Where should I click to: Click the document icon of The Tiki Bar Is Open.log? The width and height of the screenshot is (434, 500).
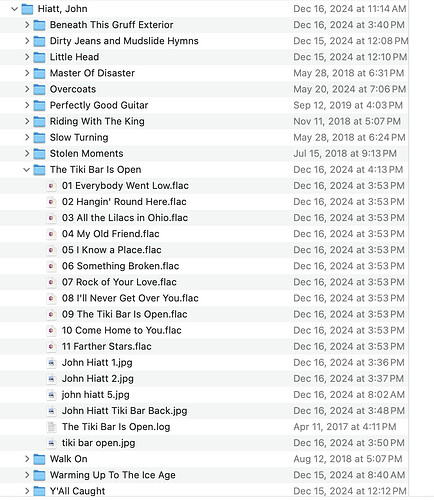51,427
